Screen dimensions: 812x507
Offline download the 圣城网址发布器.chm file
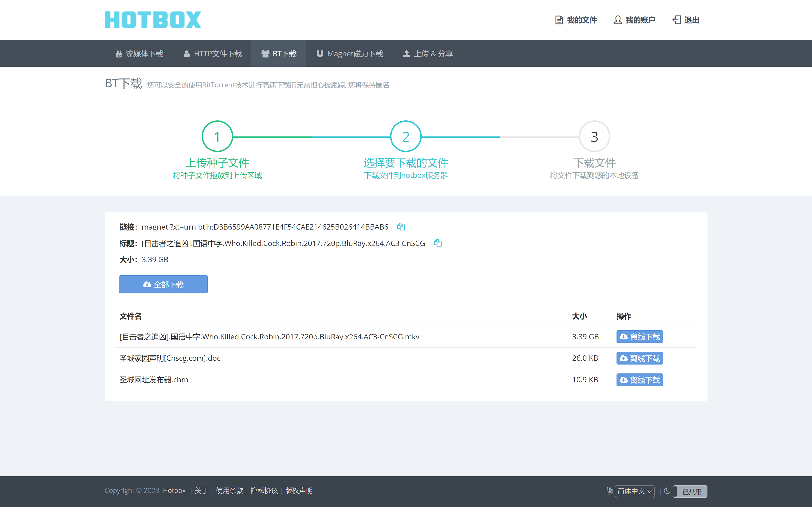[x=640, y=380]
